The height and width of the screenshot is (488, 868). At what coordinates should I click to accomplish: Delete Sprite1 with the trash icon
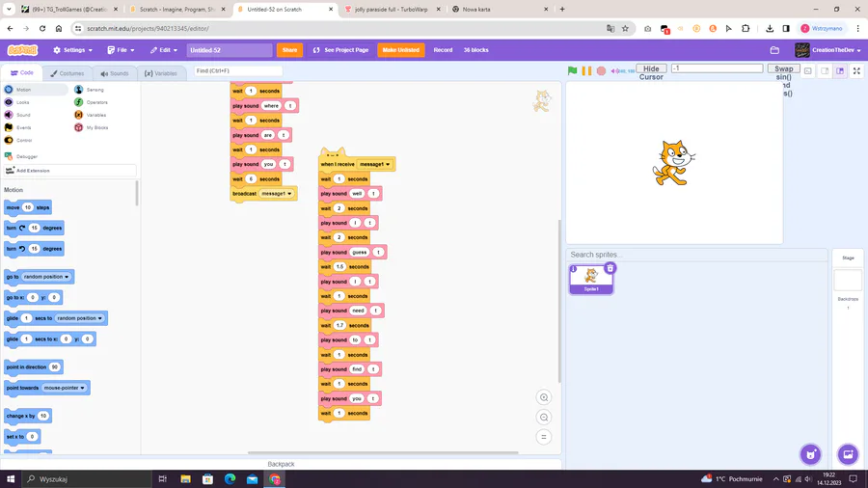coord(610,268)
